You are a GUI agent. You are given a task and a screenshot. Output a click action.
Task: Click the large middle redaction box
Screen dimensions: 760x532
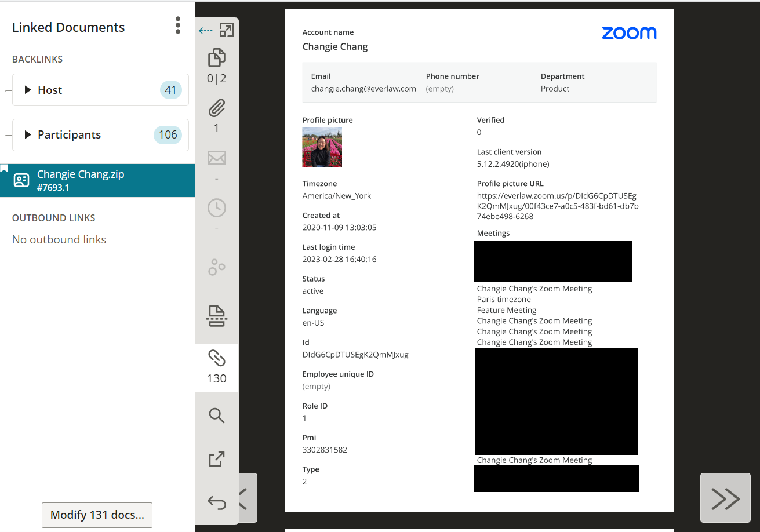click(x=557, y=401)
